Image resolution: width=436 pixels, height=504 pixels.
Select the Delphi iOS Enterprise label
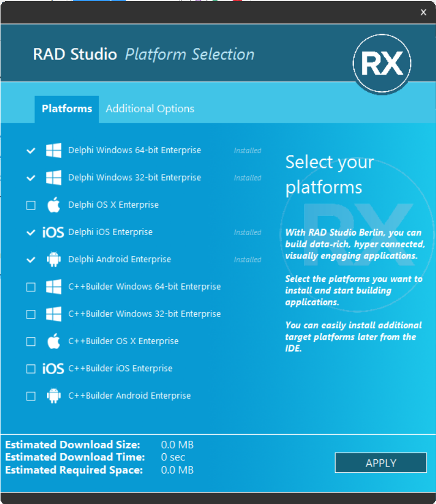click(x=110, y=232)
